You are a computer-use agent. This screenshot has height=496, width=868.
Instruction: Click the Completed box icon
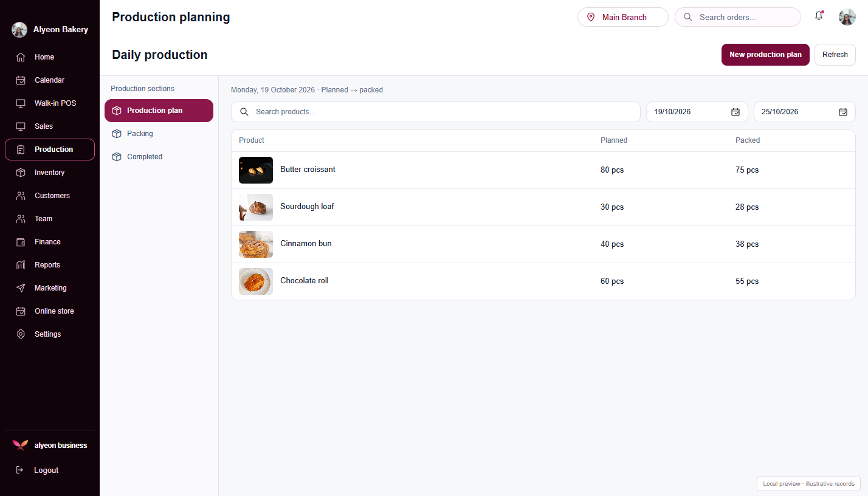[x=117, y=157]
